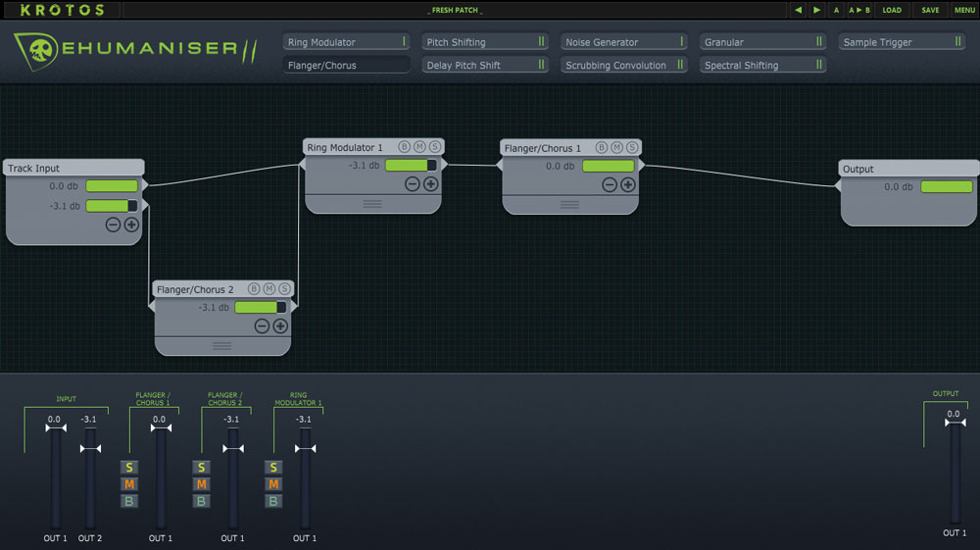Click plus icon on Ring Modulator 1 node
Viewport: 980px width, 550px height.
point(431,184)
